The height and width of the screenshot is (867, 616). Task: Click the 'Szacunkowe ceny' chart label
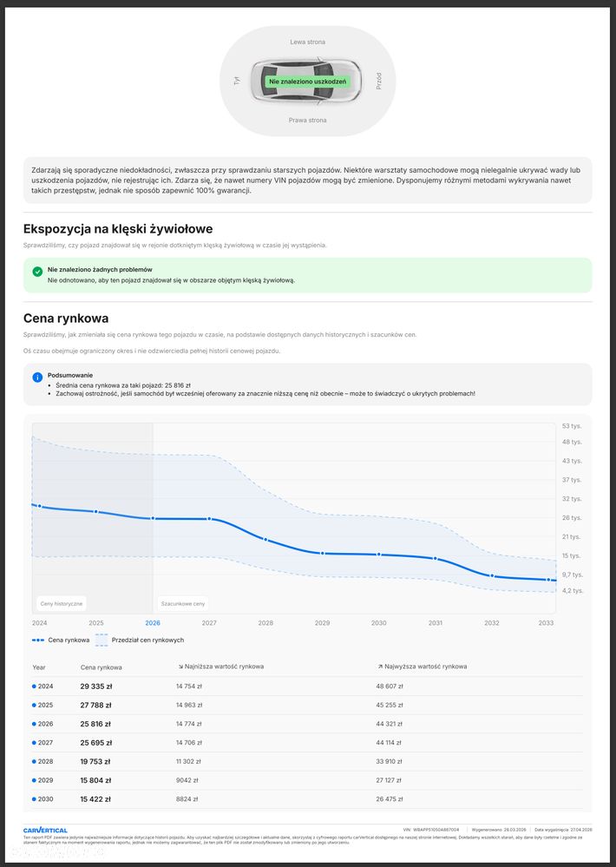[x=183, y=602]
